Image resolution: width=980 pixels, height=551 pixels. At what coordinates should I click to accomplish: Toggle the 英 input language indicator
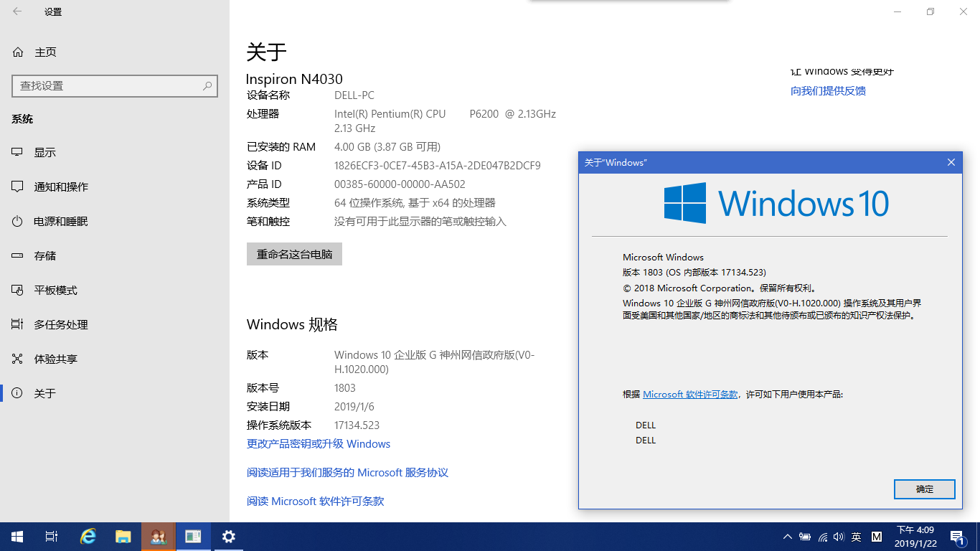pos(856,537)
